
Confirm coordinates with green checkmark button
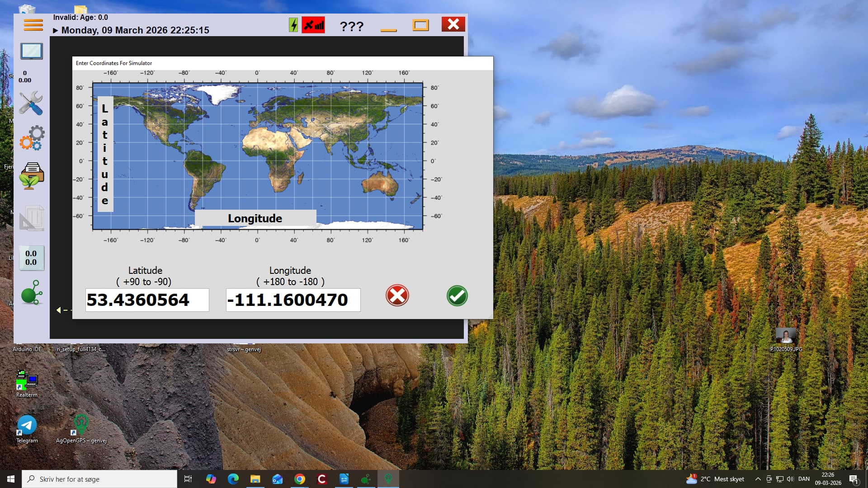pos(457,296)
